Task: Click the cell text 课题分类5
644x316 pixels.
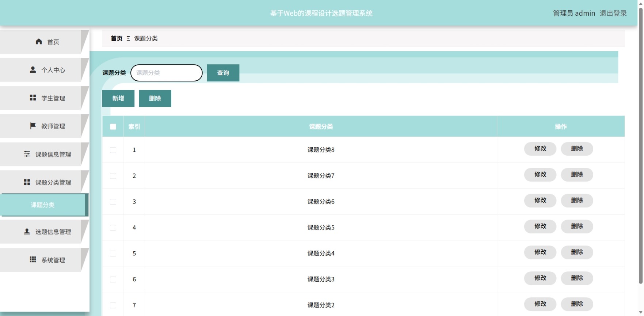Action: click(x=321, y=228)
